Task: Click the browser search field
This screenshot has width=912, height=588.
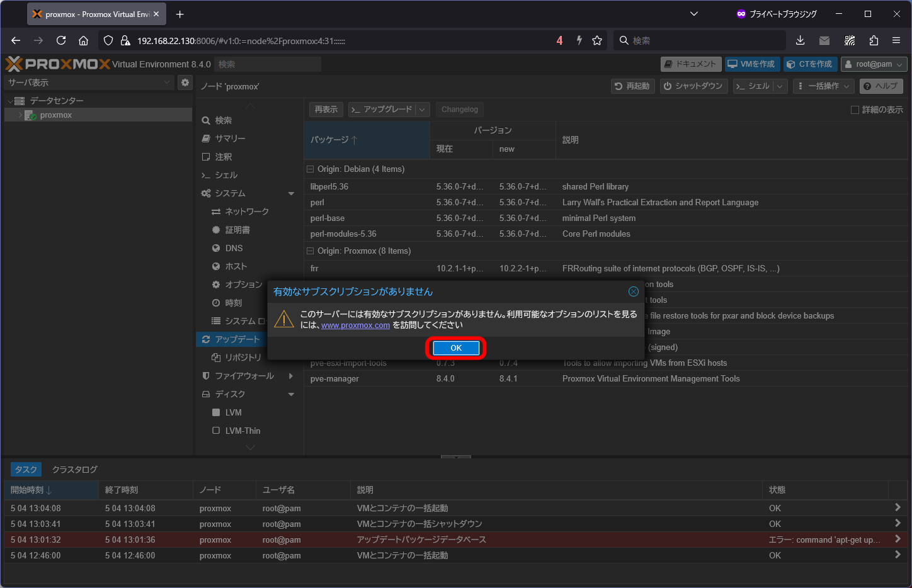Action: click(x=699, y=40)
